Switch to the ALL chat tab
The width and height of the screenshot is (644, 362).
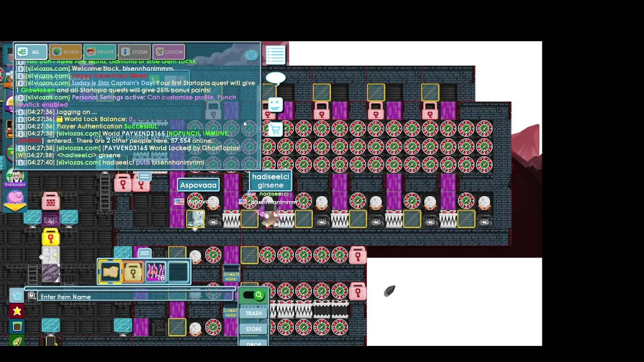(x=30, y=52)
